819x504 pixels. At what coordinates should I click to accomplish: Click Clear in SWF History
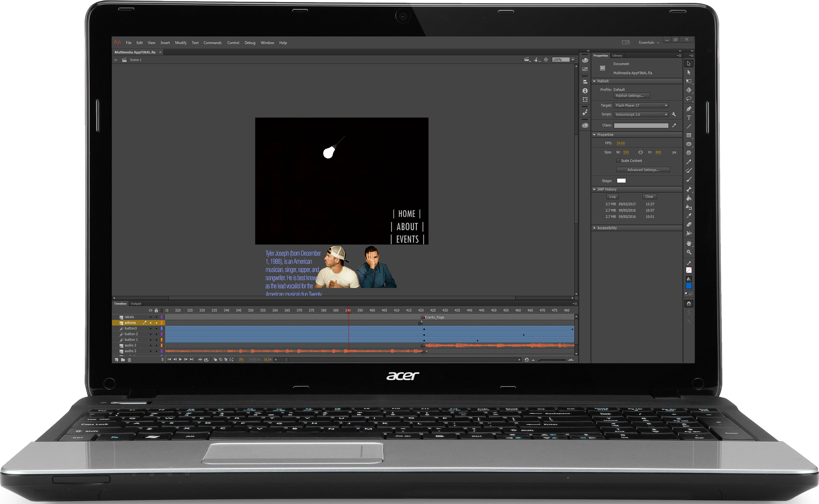tap(649, 197)
